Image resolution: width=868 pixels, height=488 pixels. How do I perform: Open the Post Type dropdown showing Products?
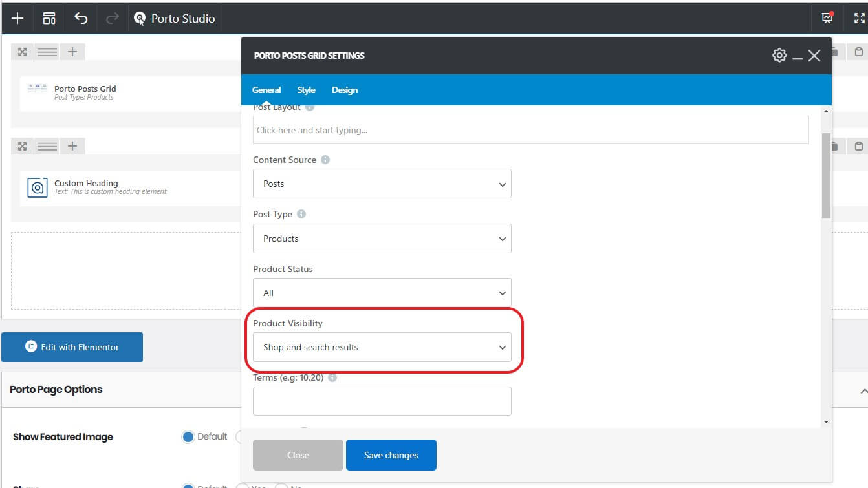pos(382,239)
